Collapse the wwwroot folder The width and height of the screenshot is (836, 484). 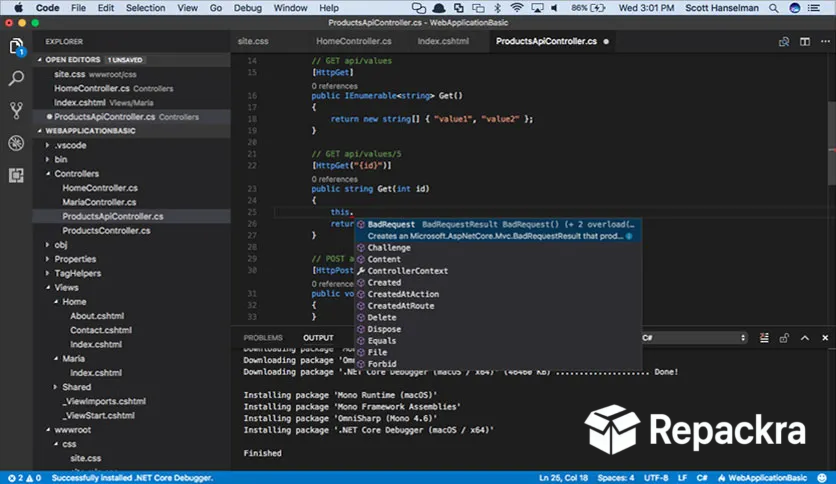[x=48, y=430]
